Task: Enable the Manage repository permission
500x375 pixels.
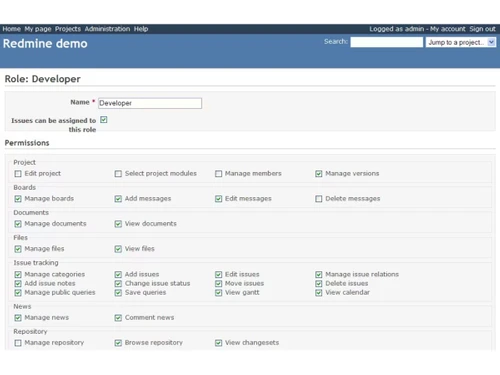Action: coord(18,343)
